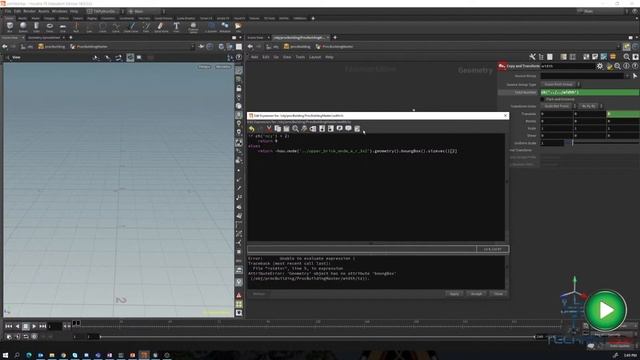
Task: Switch to the Geometry Spreadsheet tab
Action: point(44,38)
